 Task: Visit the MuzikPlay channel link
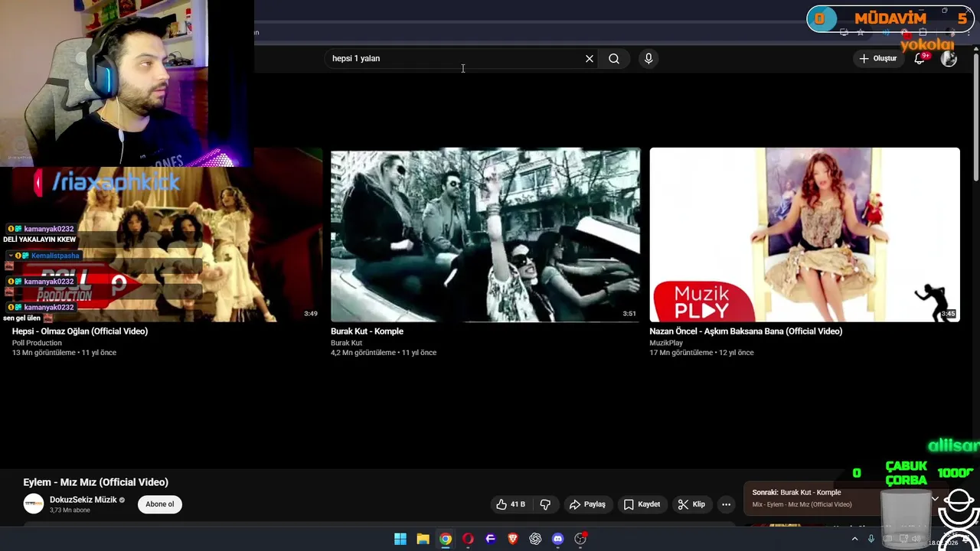tap(666, 343)
